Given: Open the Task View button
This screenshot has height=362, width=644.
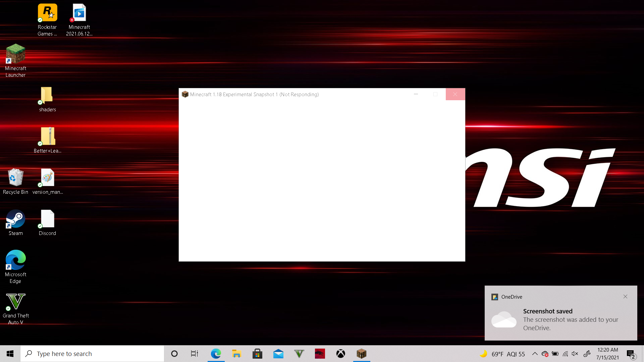Looking at the screenshot, I should click(194, 354).
